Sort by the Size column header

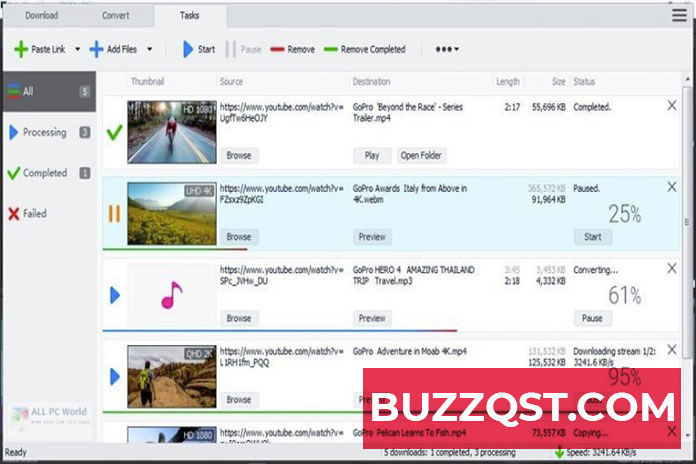pyautogui.click(x=558, y=82)
